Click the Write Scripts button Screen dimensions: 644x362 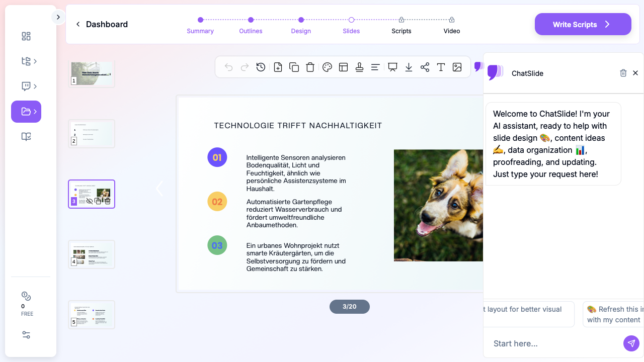pyautogui.click(x=583, y=24)
